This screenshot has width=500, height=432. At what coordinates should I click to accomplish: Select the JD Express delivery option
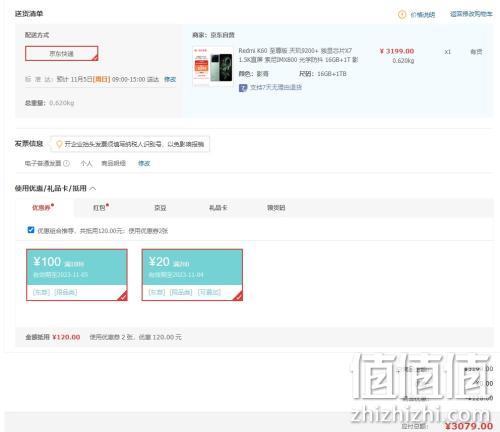pyautogui.click(x=62, y=54)
